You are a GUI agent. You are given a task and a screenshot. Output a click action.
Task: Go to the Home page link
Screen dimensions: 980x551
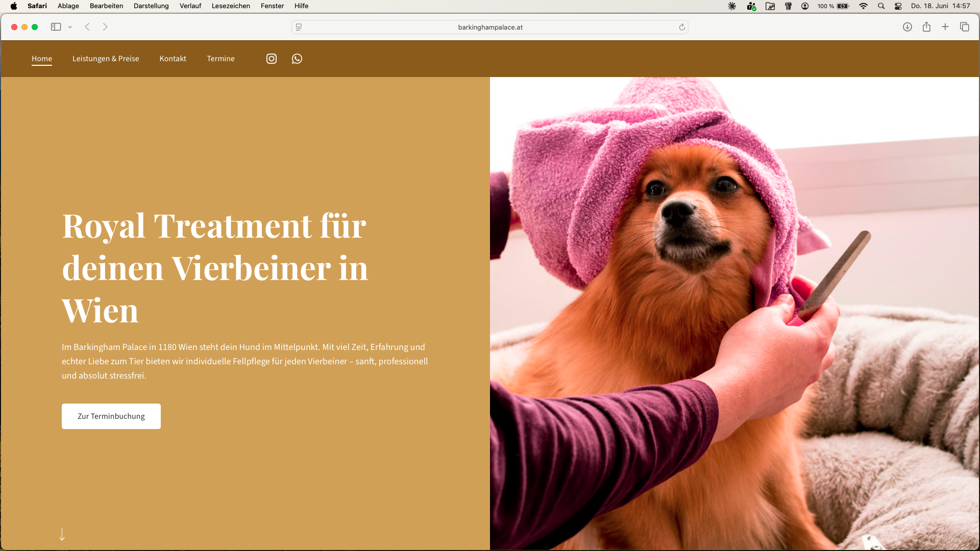(x=42, y=59)
